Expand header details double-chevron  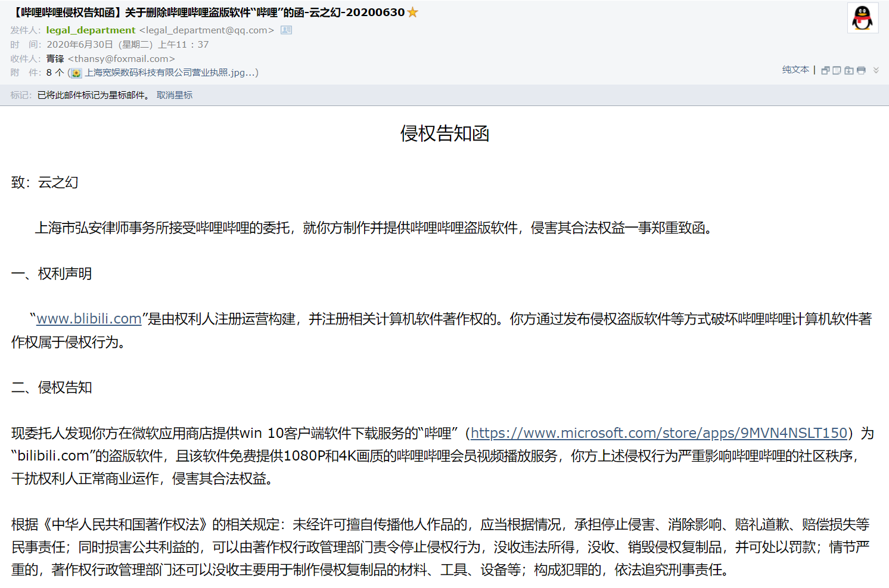pyautogui.click(x=876, y=70)
